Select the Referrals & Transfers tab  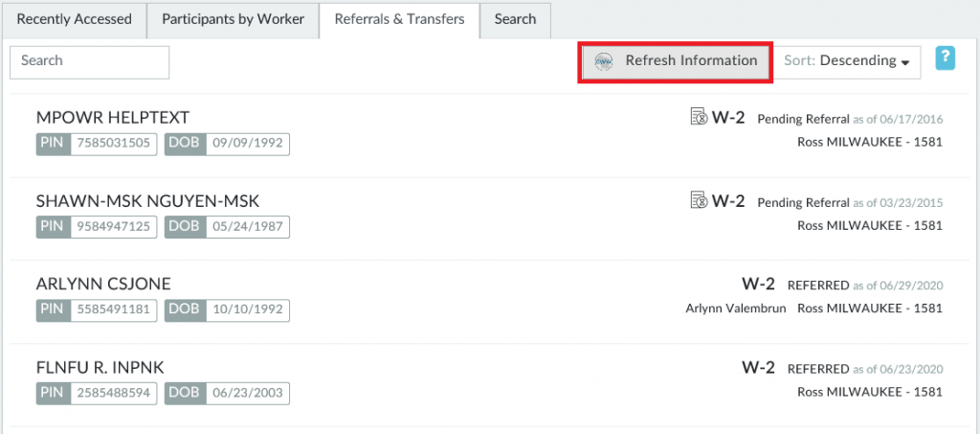(x=399, y=19)
